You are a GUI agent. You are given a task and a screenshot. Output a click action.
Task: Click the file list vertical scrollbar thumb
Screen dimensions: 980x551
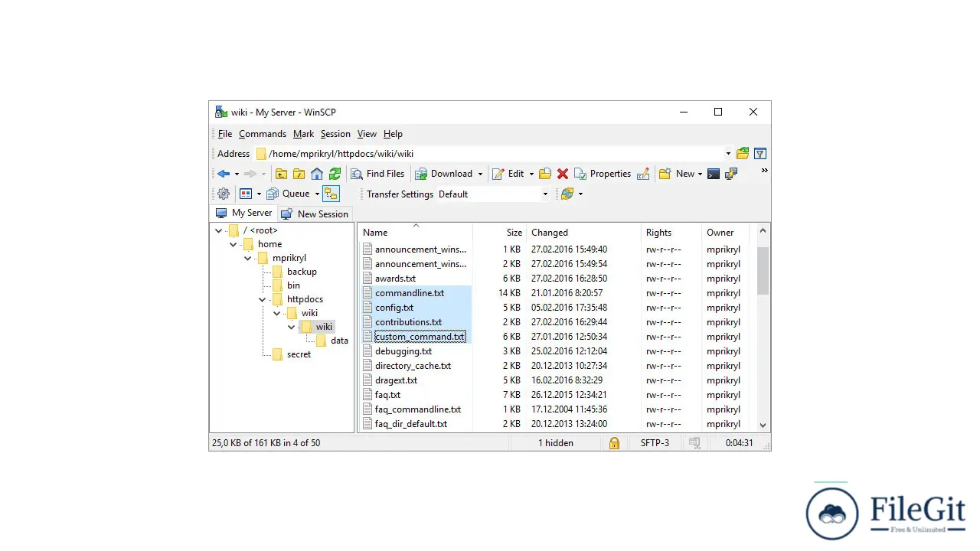763,270
